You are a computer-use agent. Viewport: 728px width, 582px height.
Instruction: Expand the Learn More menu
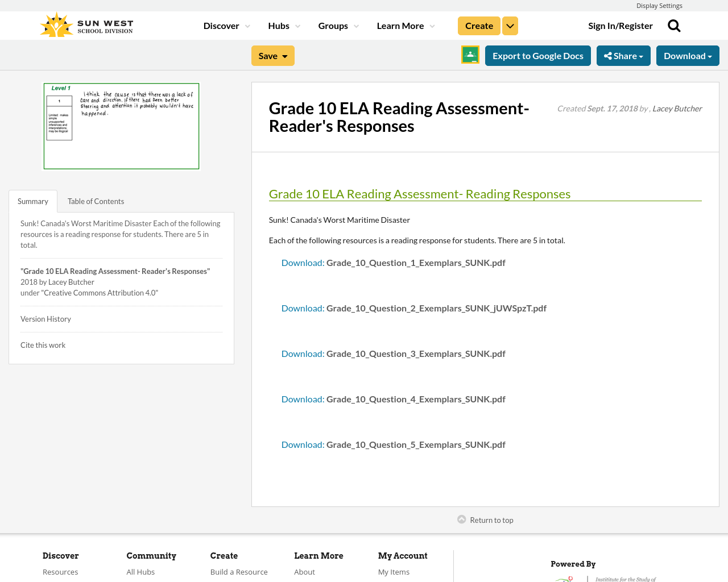point(405,25)
